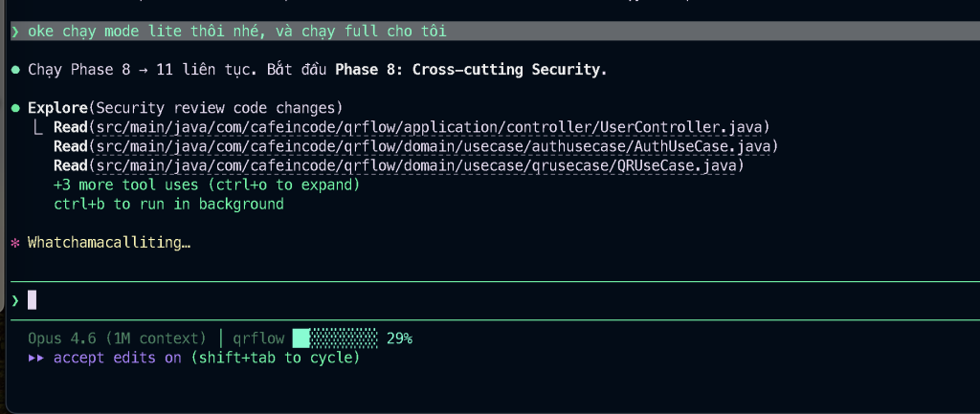980x414 pixels.
Task: Click the "(shift+tab to cycle)" hint
Action: (x=275, y=358)
